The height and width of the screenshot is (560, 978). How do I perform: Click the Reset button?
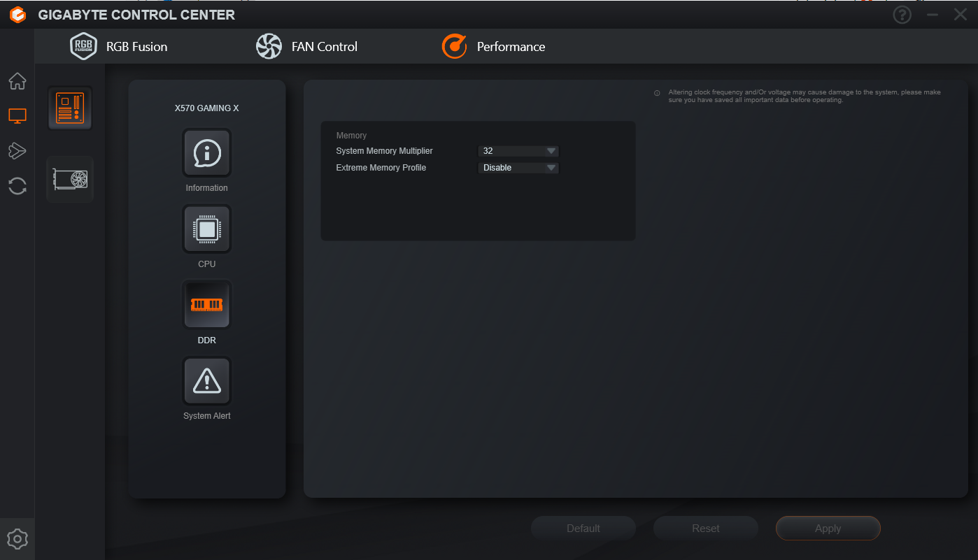[706, 529]
